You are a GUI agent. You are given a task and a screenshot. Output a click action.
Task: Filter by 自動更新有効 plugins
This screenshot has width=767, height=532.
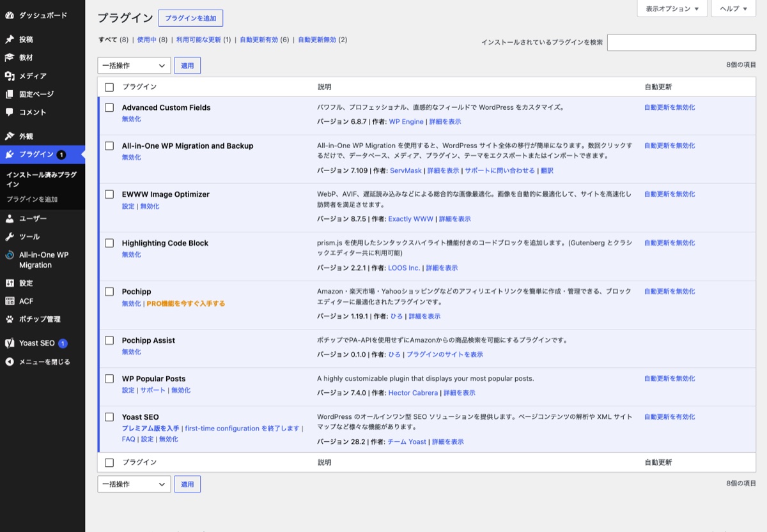click(259, 40)
